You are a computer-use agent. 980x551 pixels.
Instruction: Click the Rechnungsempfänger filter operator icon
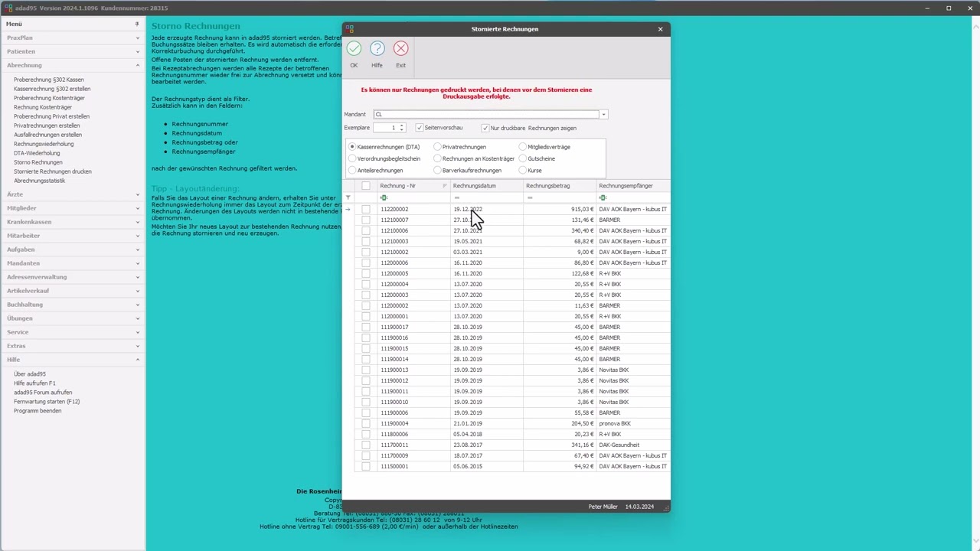click(x=603, y=197)
